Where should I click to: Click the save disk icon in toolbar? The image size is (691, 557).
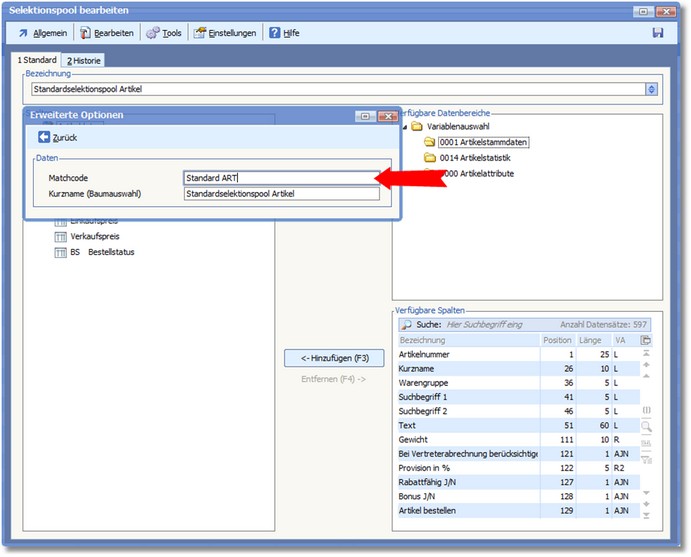[x=658, y=33]
